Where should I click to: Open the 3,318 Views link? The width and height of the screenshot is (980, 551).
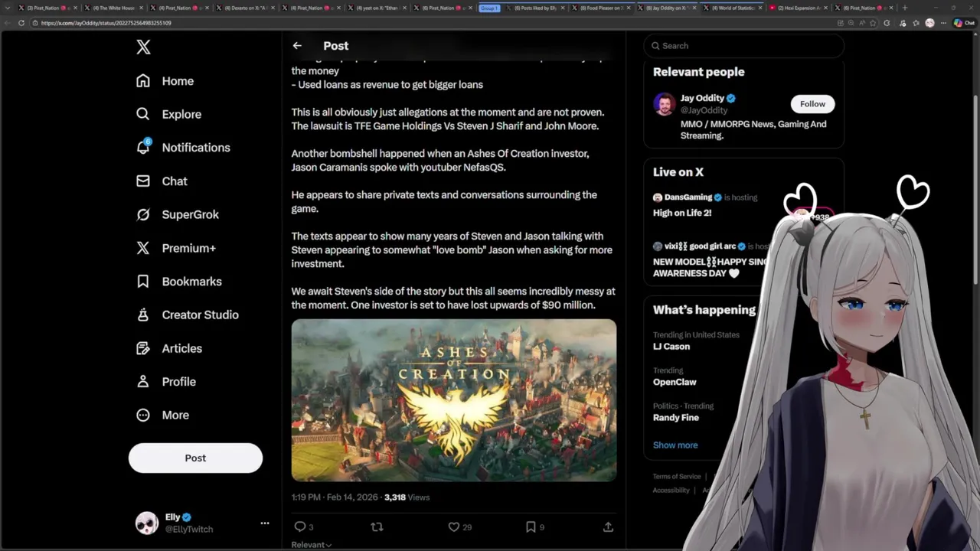(407, 497)
